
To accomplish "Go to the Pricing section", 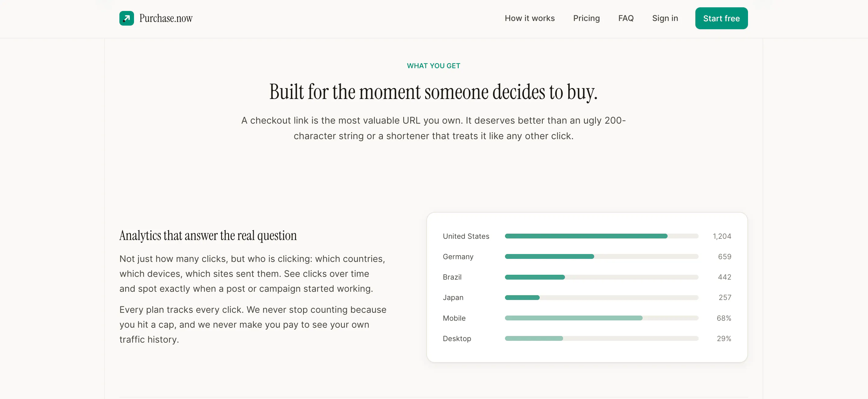I will point(586,18).
